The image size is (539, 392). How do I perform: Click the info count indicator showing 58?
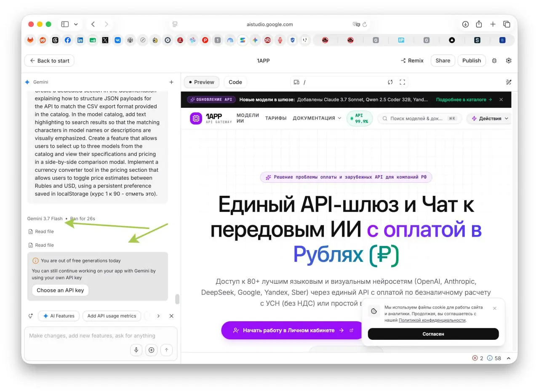click(494, 358)
